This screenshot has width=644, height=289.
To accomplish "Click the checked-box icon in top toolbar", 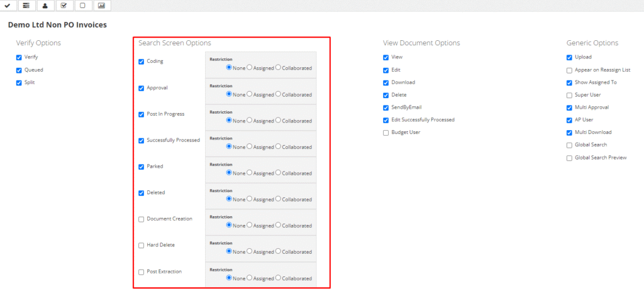I will click(64, 6).
